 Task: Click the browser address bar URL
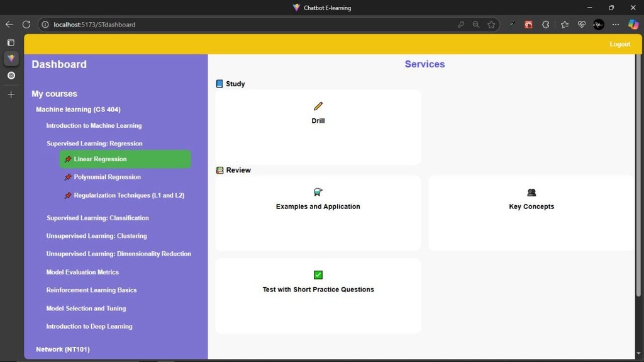(94, 25)
